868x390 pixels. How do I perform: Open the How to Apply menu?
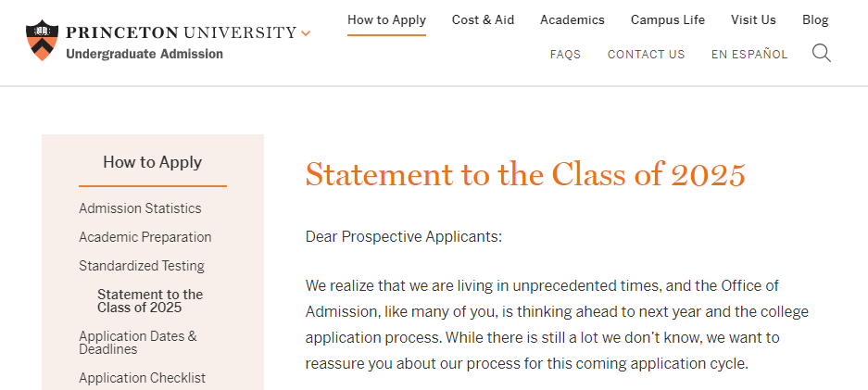pyautogui.click(x=386, y=19)
